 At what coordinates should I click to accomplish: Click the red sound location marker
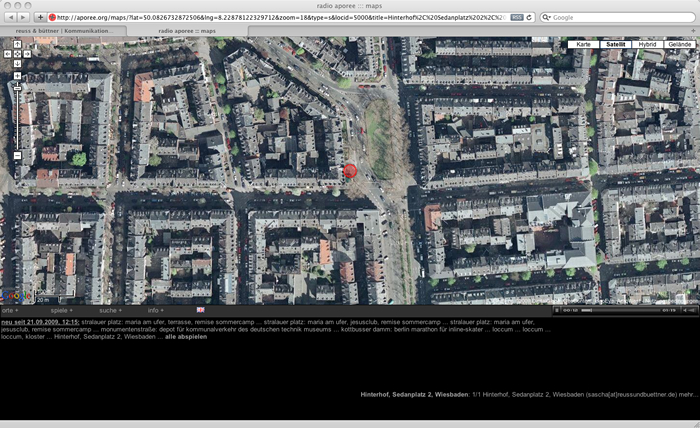350,170
